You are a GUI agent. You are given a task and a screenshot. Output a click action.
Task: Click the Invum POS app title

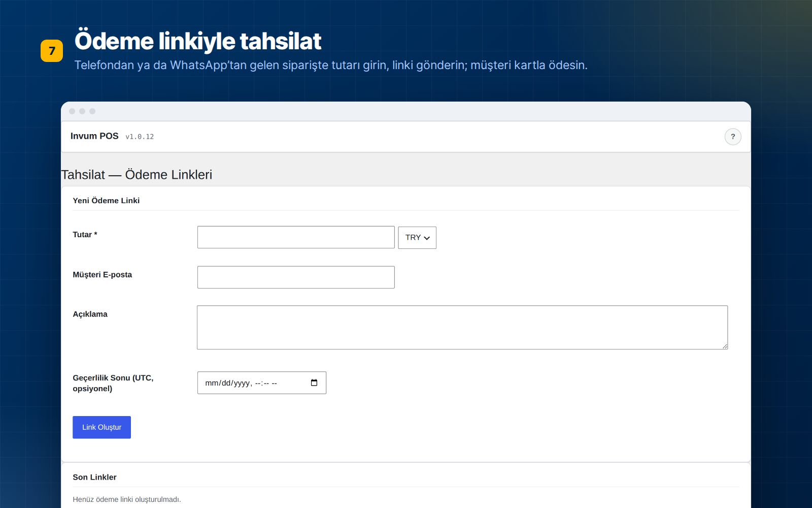click(94, 136)
